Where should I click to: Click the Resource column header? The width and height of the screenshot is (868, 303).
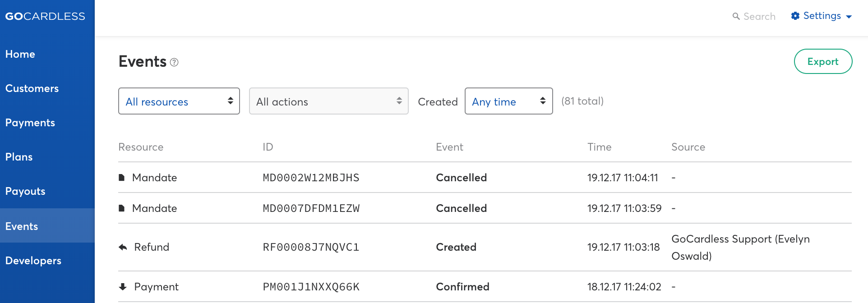pos(141,147)
